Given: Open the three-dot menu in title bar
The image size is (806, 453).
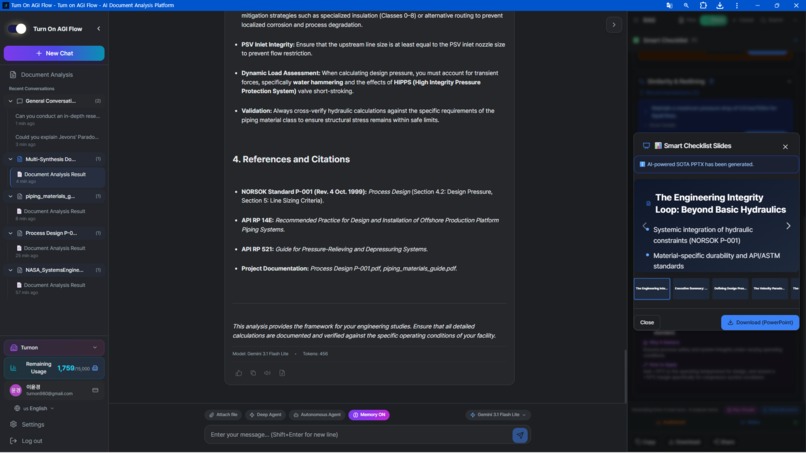Looking at the screenshot, I should coord(737,5).
